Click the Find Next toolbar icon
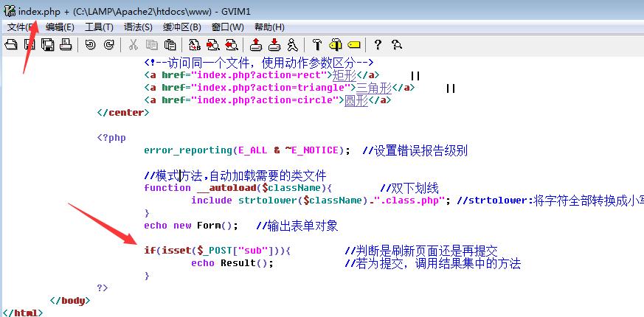The height and width of the screenshot is (317, 644). click(x=213, y=44)
